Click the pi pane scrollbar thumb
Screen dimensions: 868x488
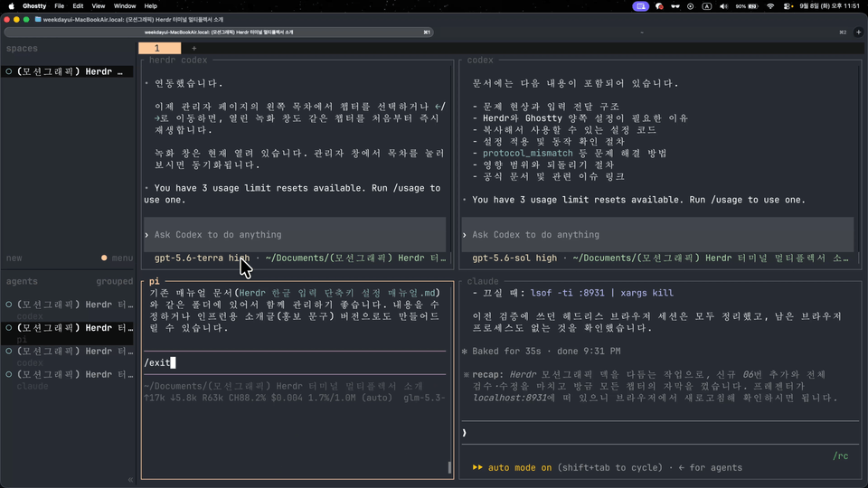(449, 467)
